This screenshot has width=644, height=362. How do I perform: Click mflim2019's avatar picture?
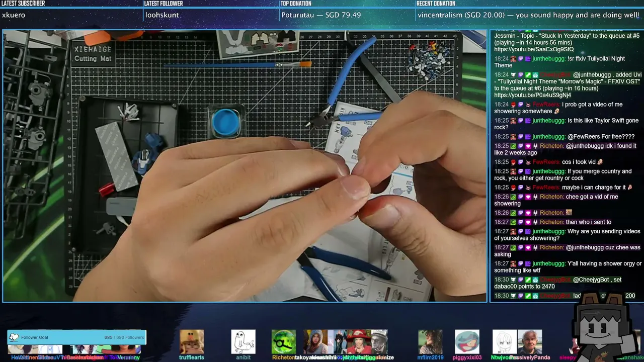pos(431,342)
